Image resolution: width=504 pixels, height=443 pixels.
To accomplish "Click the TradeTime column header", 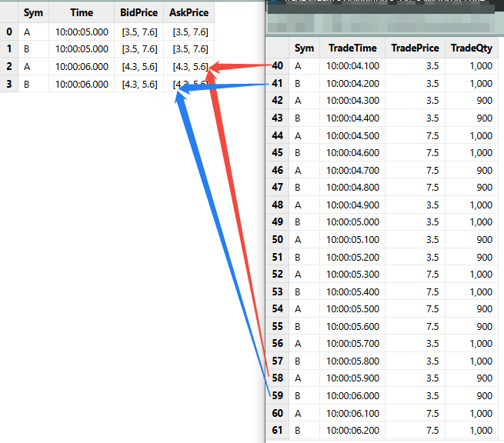I will pyautogui.click(x=352, y=48).
